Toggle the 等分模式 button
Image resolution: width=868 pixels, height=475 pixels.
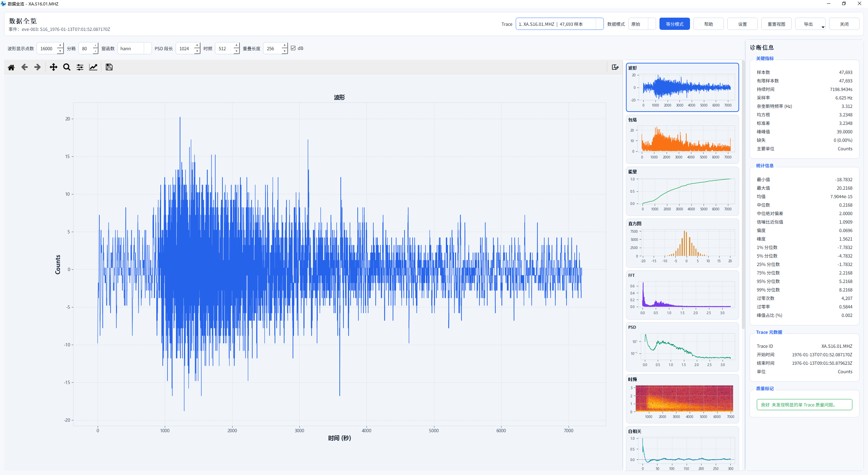pos(674,24)
